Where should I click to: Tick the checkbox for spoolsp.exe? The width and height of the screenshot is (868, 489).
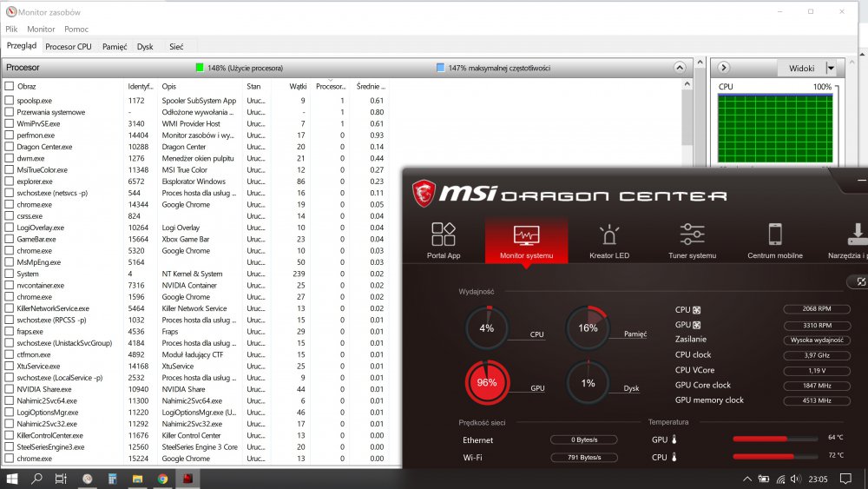(10, 101)
